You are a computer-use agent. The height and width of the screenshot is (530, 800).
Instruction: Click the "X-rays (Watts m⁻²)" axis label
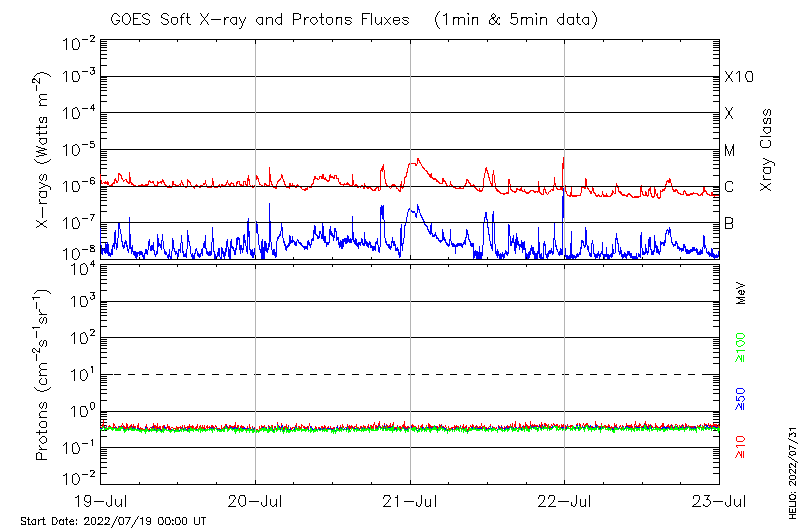[43, 150]
